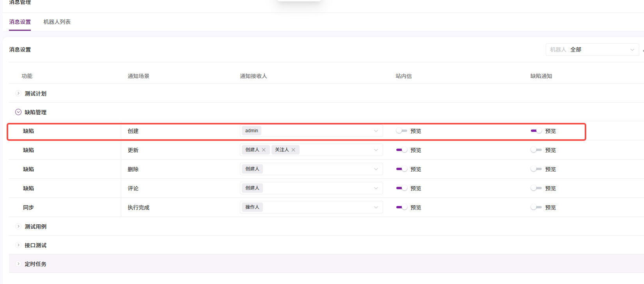Enable 站内信 toggle for 缺陷 创建 row
The width and height of the screenshot is (644, 284).
tap(401, 131)
